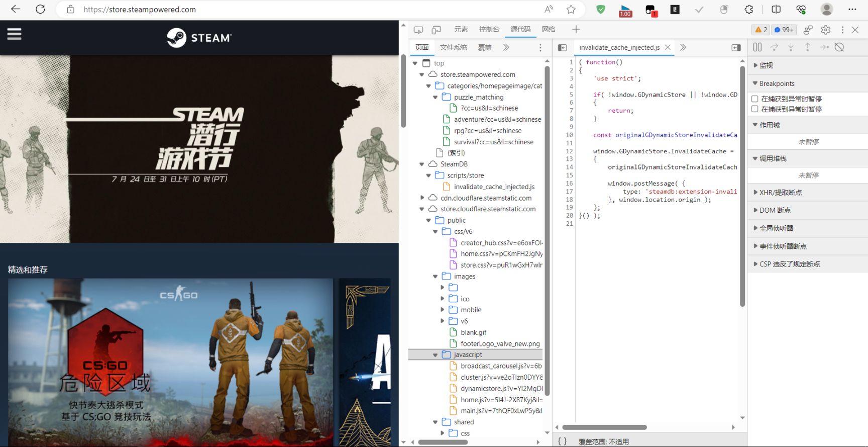Click Step out of current function
868x447 pixels.
click(x=807, y=47)
